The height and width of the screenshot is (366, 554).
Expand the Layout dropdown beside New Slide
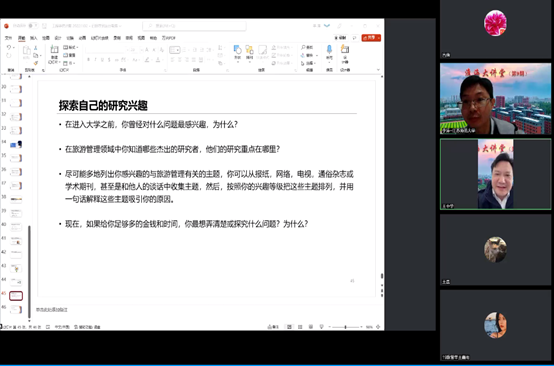pyautogui.click(x=70, y=47)
